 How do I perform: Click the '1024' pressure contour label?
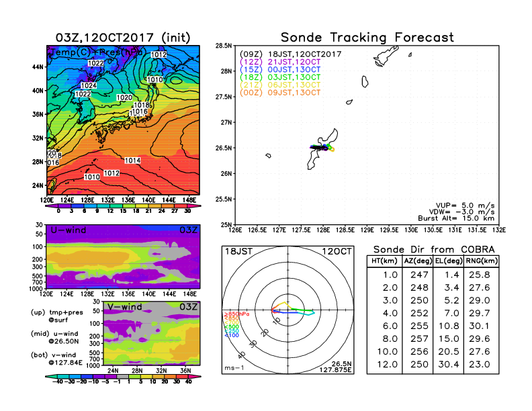pos(89,86)
